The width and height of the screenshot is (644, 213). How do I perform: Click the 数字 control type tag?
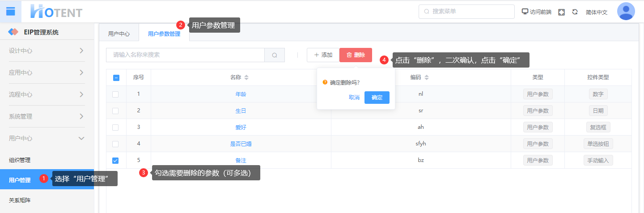pyautogui.click(x=598, y=94)
